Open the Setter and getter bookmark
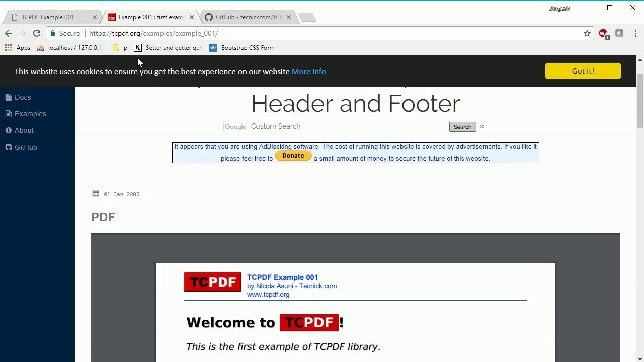This screenshot has width=644, height=362. (x=168, y=48)
